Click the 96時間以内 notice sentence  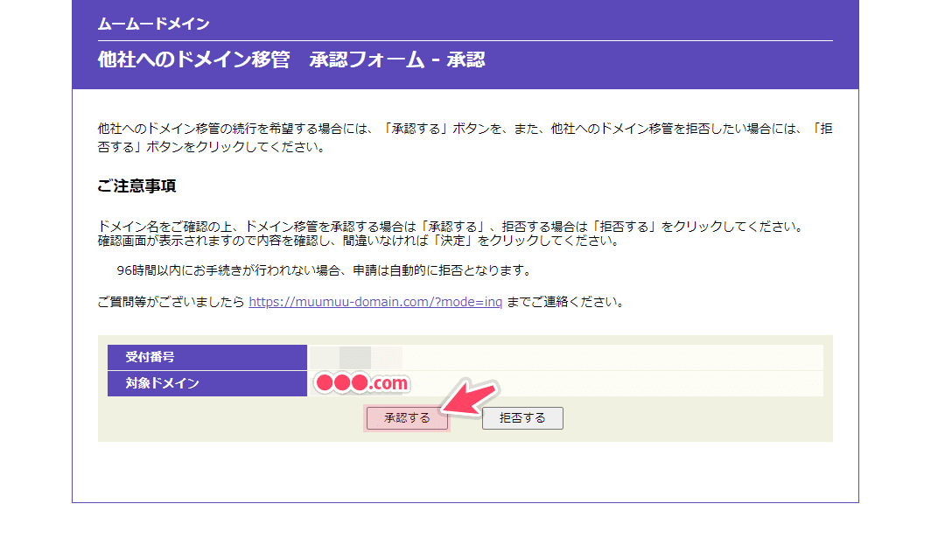tap(325, 270)
